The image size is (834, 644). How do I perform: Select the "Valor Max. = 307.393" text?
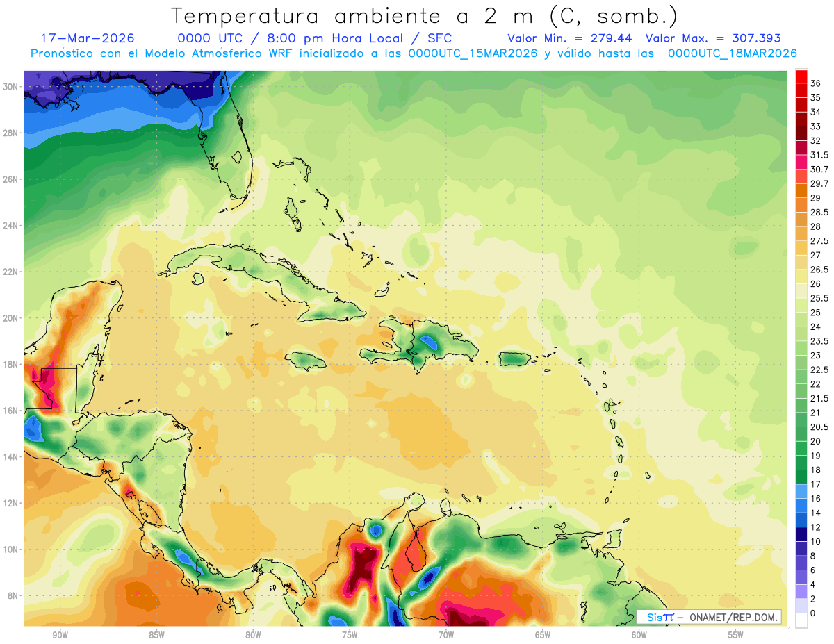coord(713,38)
